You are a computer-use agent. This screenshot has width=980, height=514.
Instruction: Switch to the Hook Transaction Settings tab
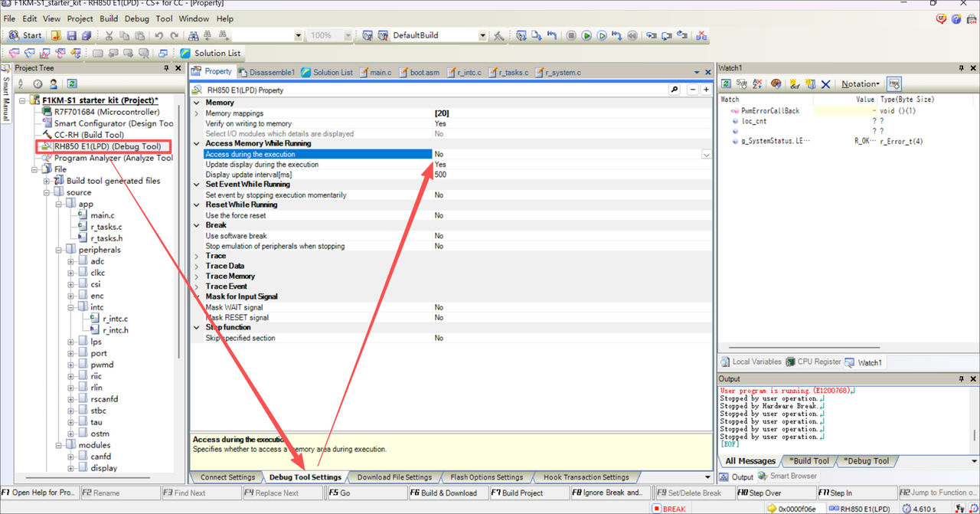586,477
